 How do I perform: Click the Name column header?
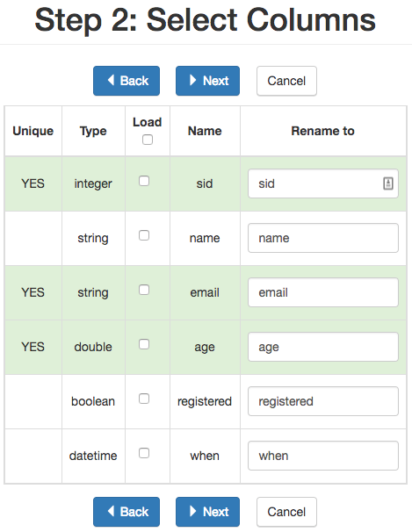pyautogui.click(x=205, y=131)
